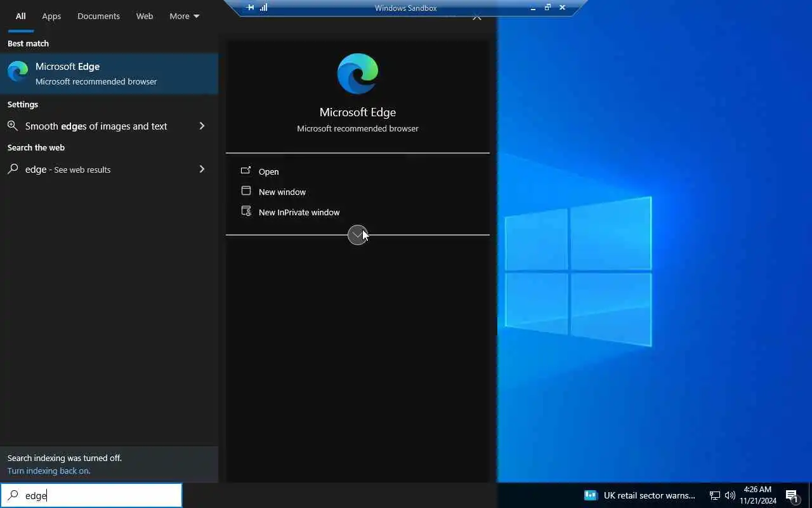Viewport: 812px width, 508px height.
Task: Click the New window icon
Action: (x=246, y=191)
